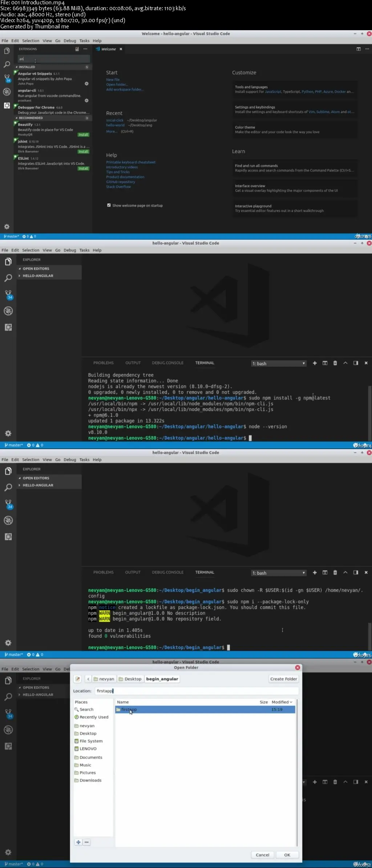Screen dimensions: 372x868
Task: Open gear menu for angular-cli extension
Action: (86, 100)
